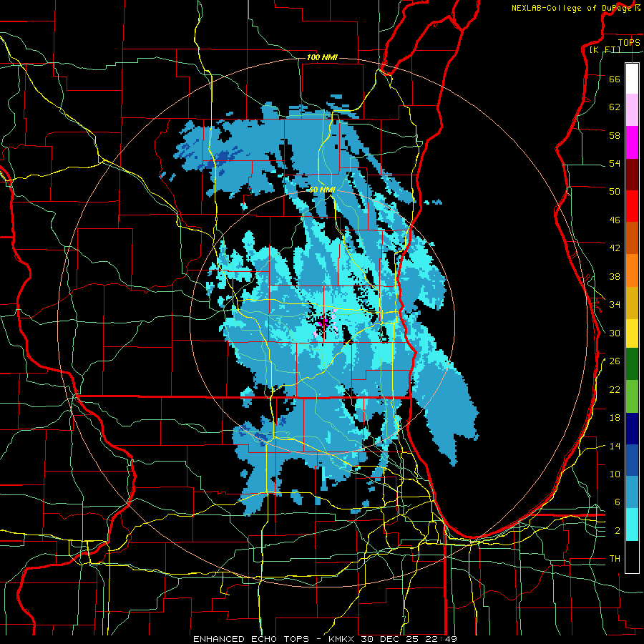Image resolution: width=644 pixels, height=644 pixels.
Task: Click the navy blue legend swatch
Action: click(632, 429)
